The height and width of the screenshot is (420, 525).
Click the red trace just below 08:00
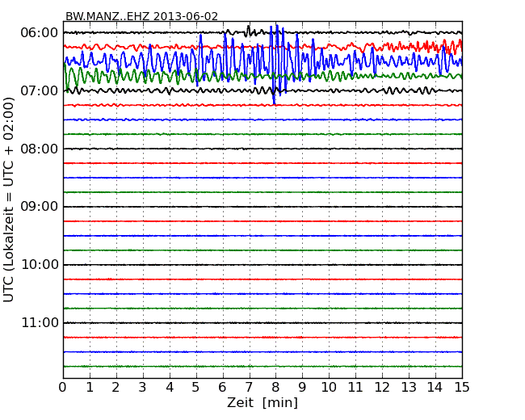(262, 163)
